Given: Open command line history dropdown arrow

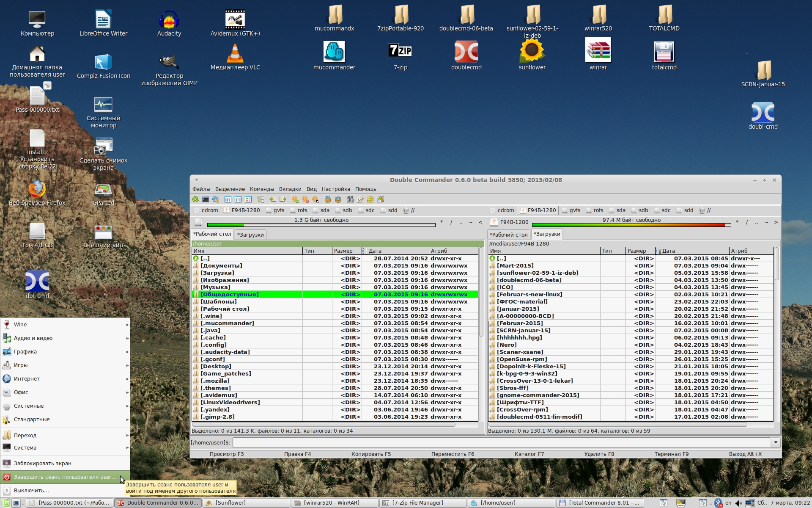Looking at the screenshot, I should coord(775,442).
